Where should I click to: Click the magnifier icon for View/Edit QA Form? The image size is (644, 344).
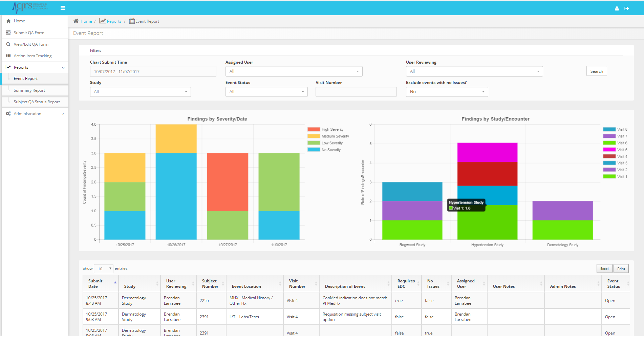pyautogui.click(x=8, y=44)
